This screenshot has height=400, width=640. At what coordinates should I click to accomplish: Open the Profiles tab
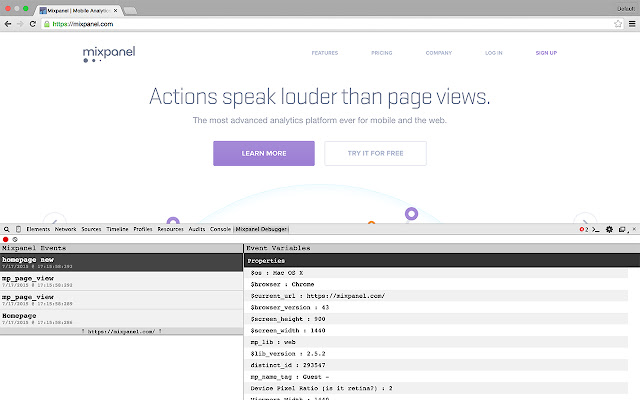click(x=143, y=229)
